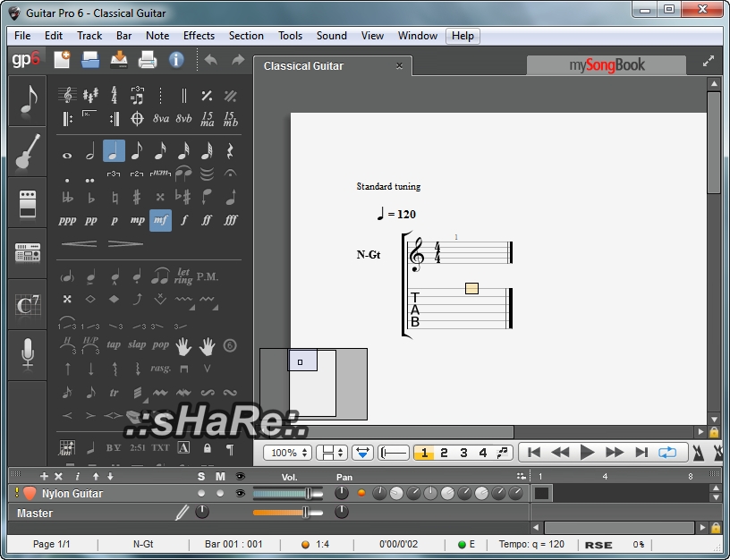Select the whole note duration

tap(67, 156)
